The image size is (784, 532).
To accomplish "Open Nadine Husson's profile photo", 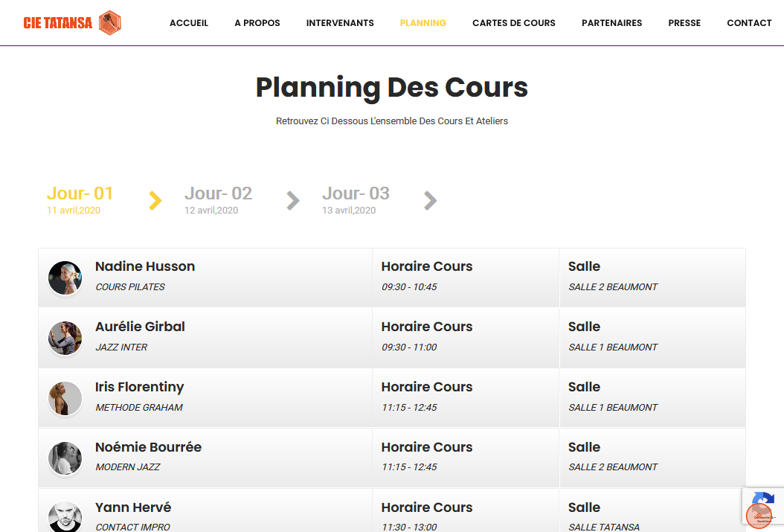I will 65,278.
